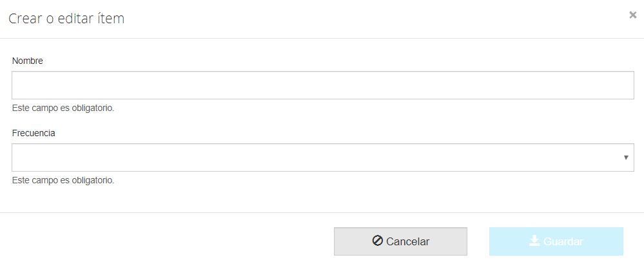Click the download icon on Guardar
This screenshot has width=644, height=273.
[534, 241]
